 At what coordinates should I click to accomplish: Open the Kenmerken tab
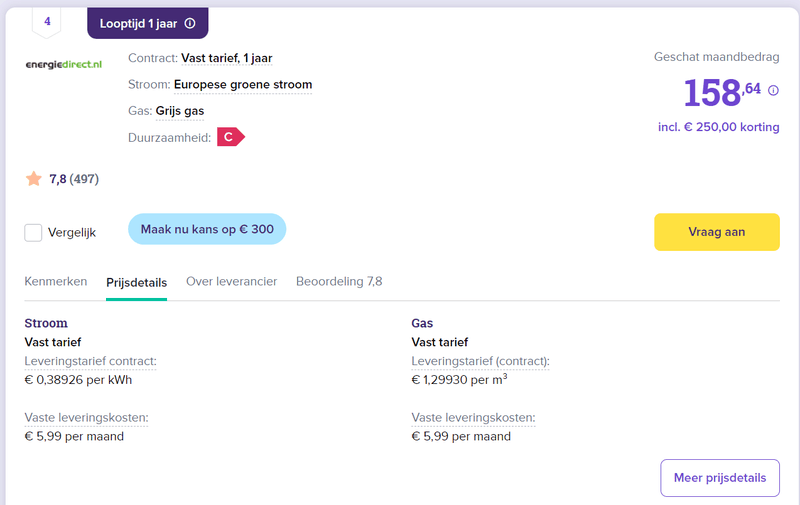click(x=56, y=282)
